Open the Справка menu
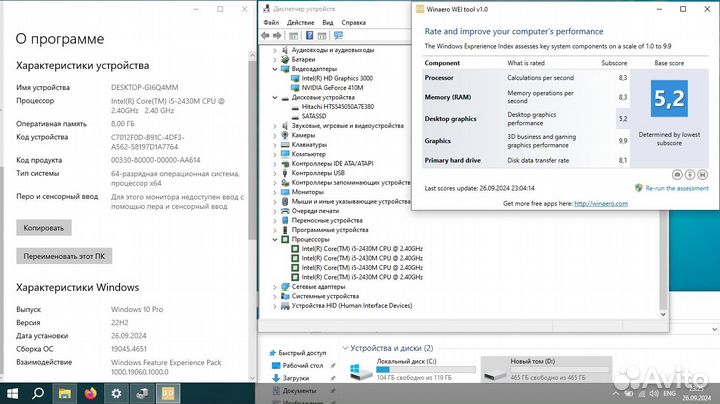Viewport: 720px width, 404px height. click(354, 22)
